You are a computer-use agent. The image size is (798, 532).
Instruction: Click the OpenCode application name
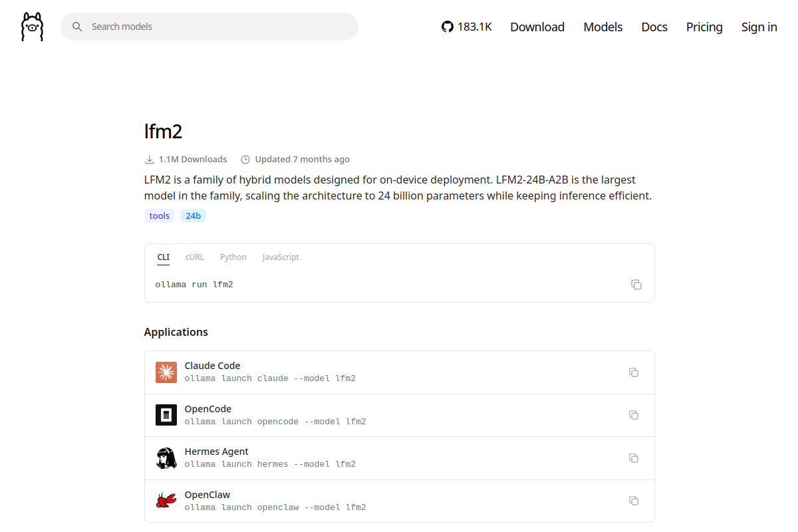[x=208, y=409]
